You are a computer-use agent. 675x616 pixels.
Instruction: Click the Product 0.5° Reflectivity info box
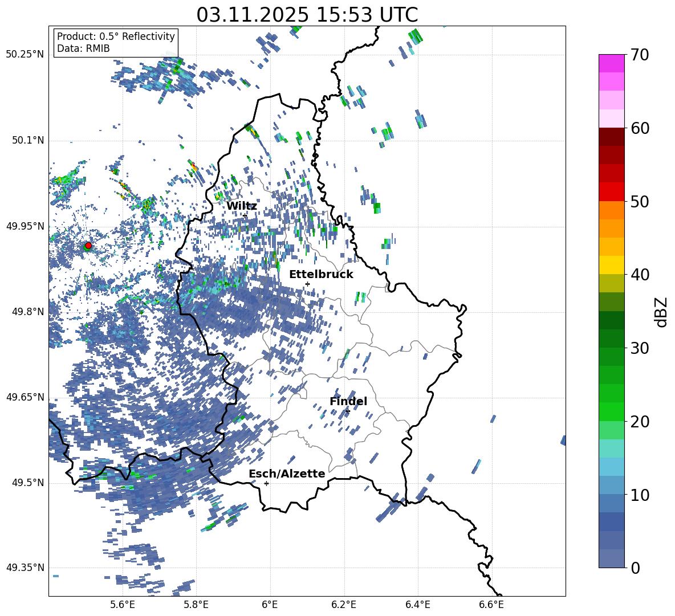[x=116, y=43]
